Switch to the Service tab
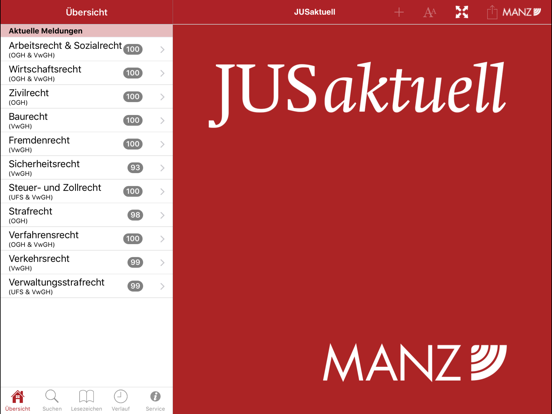The height and width of the screenshot is (414, 552). click(x=155, y=401)
